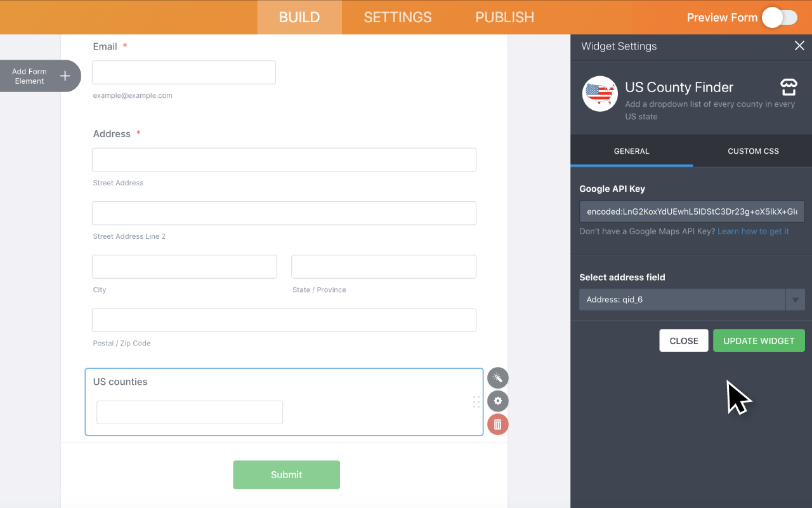Click the address field dropdown arrow
The image size is (812, 508).
(795, 300)
